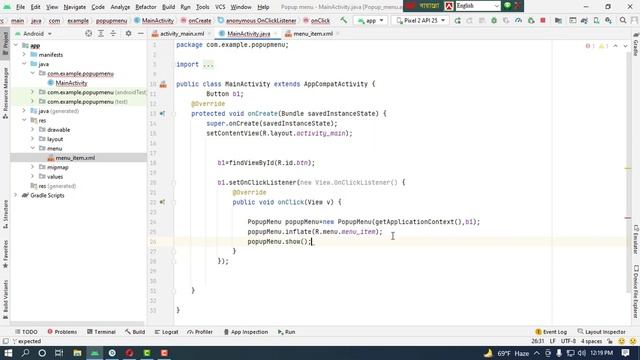Collapse the res folder arrow
Viewport: 640px width, 360px height.
[24, 120]
